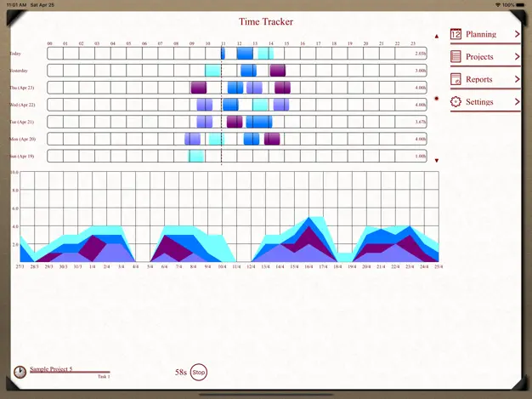Tap the 16/4 date on chart axis
This screenshot has height=399, width=532.
pyautogui.click(x=308, y=267)
